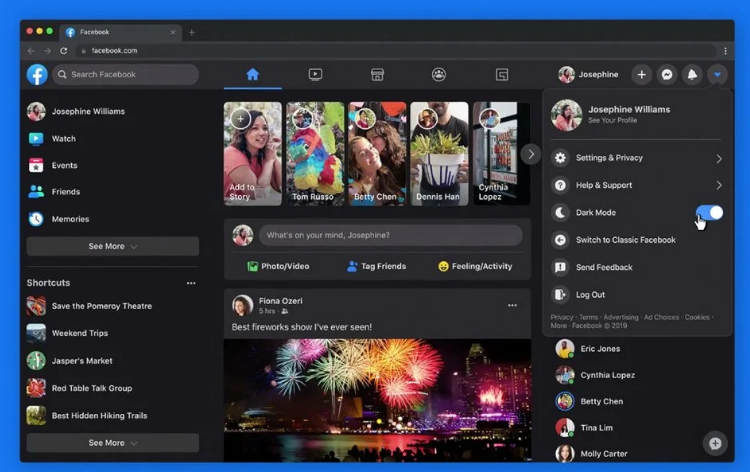Click the Search Facebook field
Viewport: 750px width, 472px height.
[x=125, y=74]
